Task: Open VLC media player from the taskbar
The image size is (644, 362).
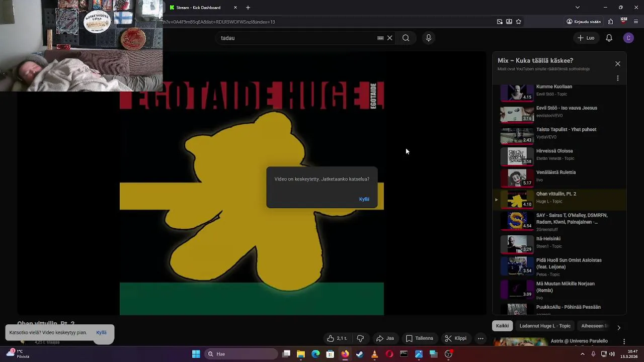Action: tap(374, 354)
